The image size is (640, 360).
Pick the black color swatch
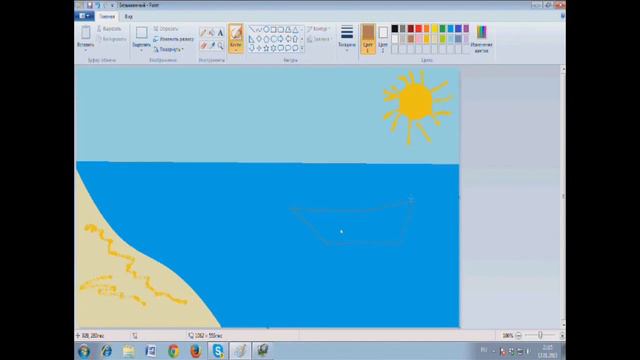[x=395, y=29]
